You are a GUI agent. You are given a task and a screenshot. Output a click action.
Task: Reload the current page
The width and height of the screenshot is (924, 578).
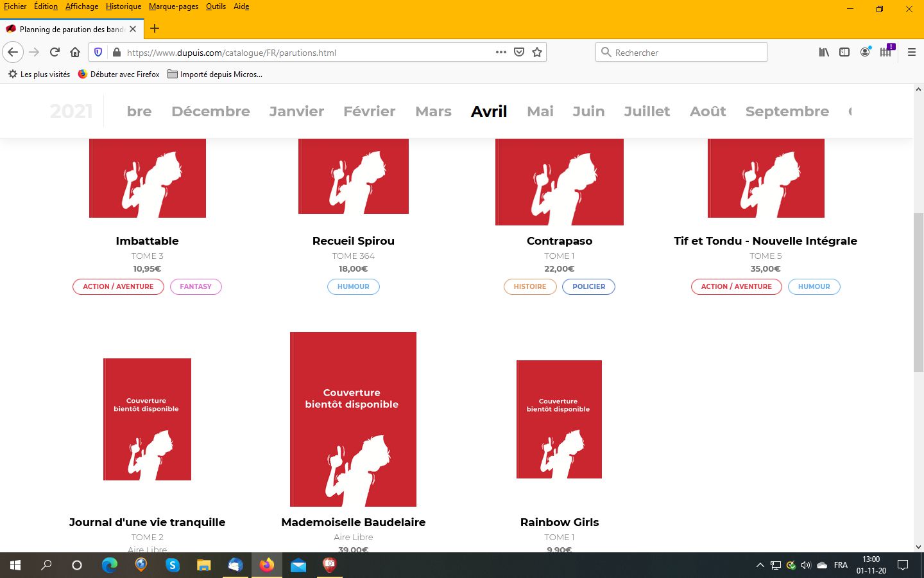(55, 52)
